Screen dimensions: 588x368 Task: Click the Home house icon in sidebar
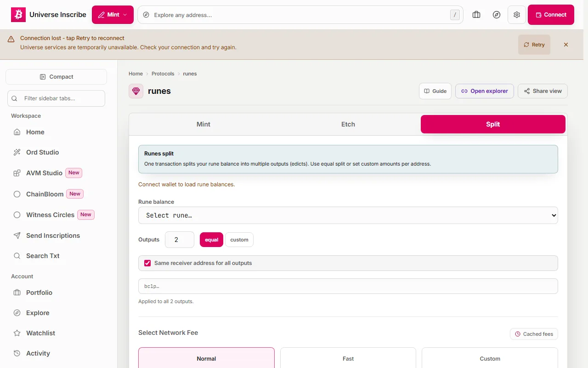[17, 132]
